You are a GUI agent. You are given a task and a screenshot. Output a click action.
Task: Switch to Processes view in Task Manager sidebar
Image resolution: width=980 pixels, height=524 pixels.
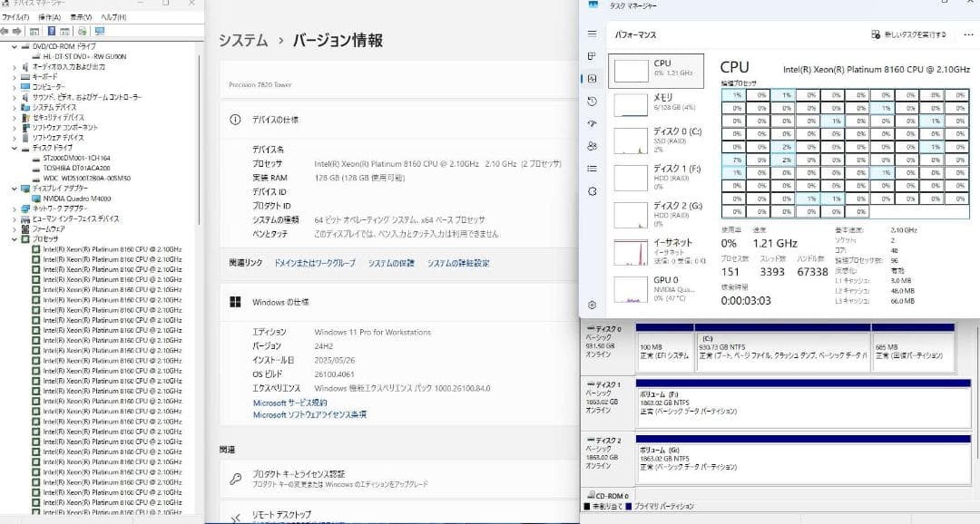(592, 56)
